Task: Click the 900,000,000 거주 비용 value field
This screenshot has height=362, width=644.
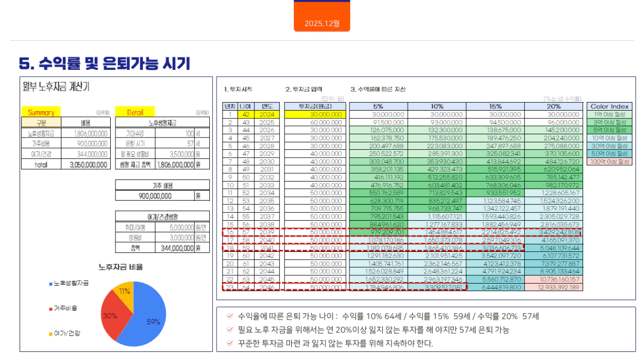Action: coord(155,196)
